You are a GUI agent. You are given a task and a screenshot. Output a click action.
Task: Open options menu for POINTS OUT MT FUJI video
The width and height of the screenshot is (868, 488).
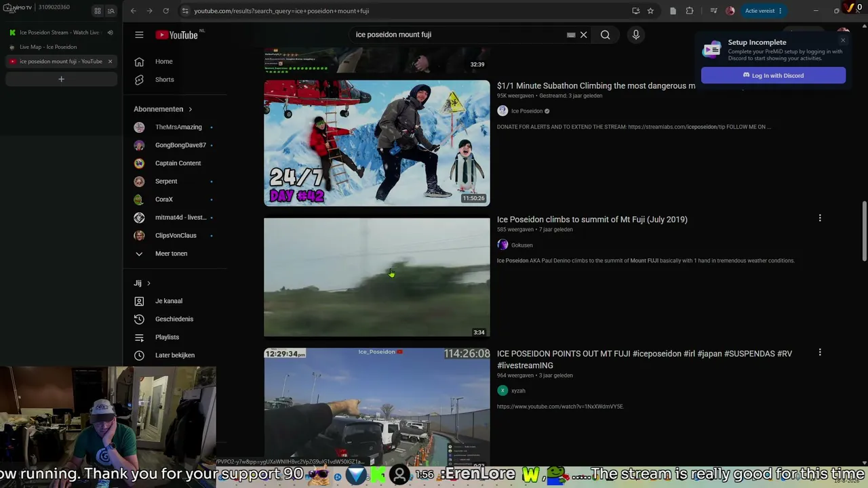(820, 352)
